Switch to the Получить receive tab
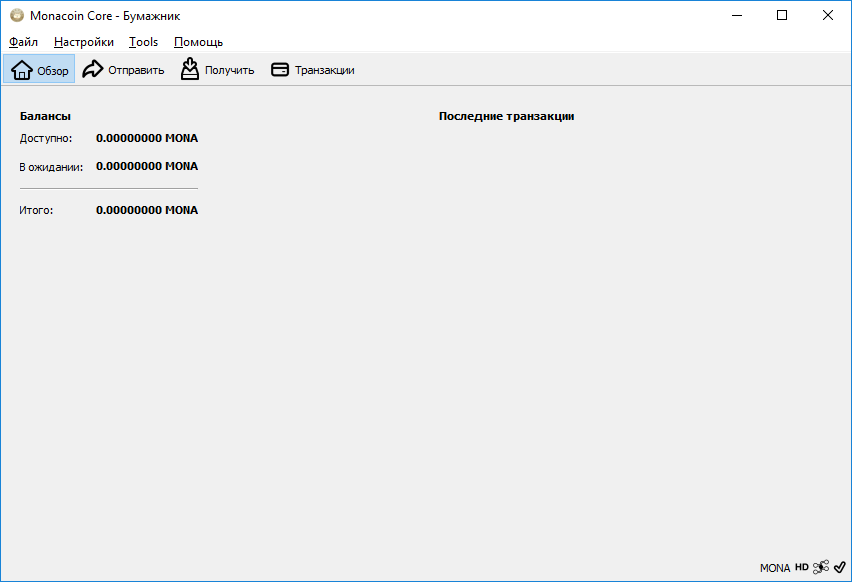The height and width of the screenshot is (582, 852). 217,69
